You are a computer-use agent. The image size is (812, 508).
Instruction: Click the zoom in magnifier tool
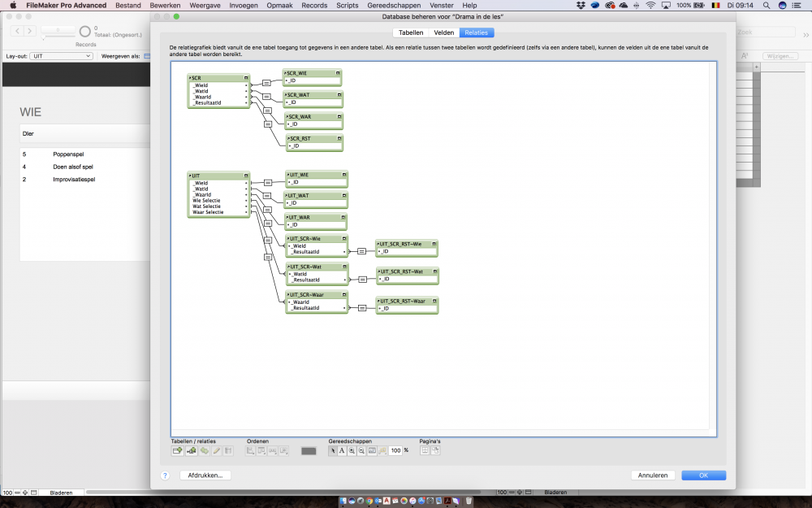coord(352,450)
